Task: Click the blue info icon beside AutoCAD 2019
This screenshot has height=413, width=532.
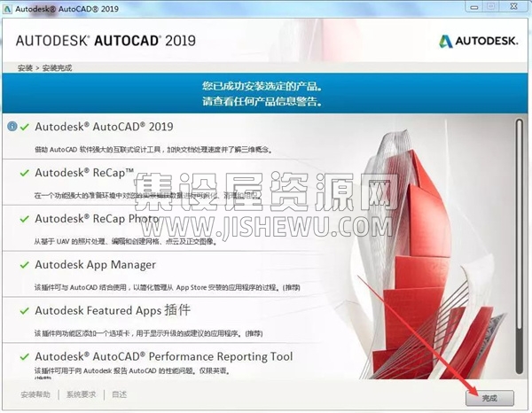Action: (x=12, y=127)
